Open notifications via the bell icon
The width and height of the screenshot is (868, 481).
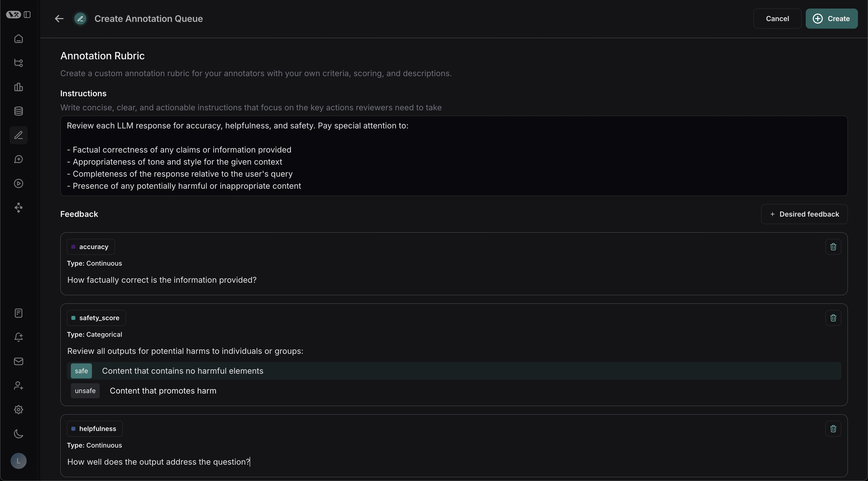19,337
